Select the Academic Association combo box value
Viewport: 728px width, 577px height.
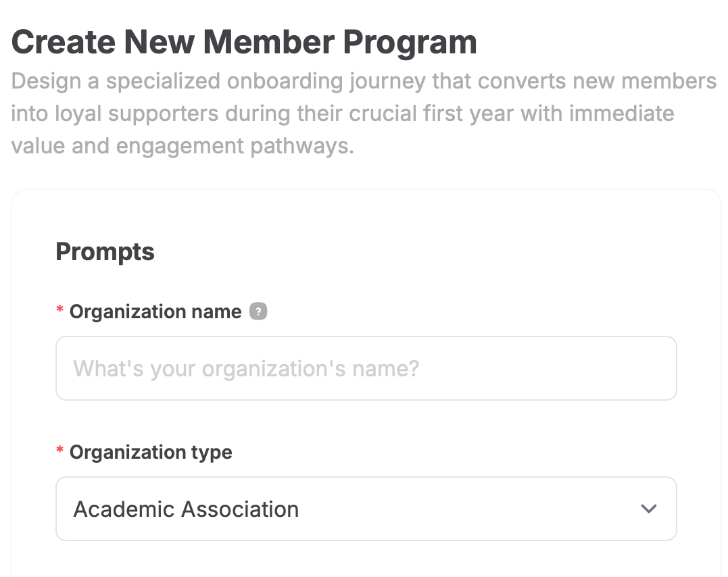pos(186,509)
